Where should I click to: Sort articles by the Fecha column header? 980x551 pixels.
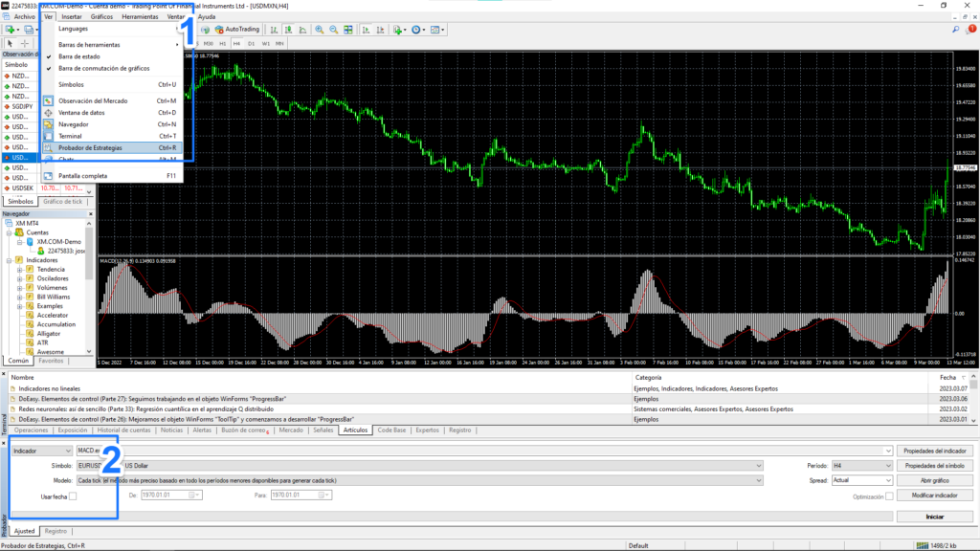[x=948, y=377]
